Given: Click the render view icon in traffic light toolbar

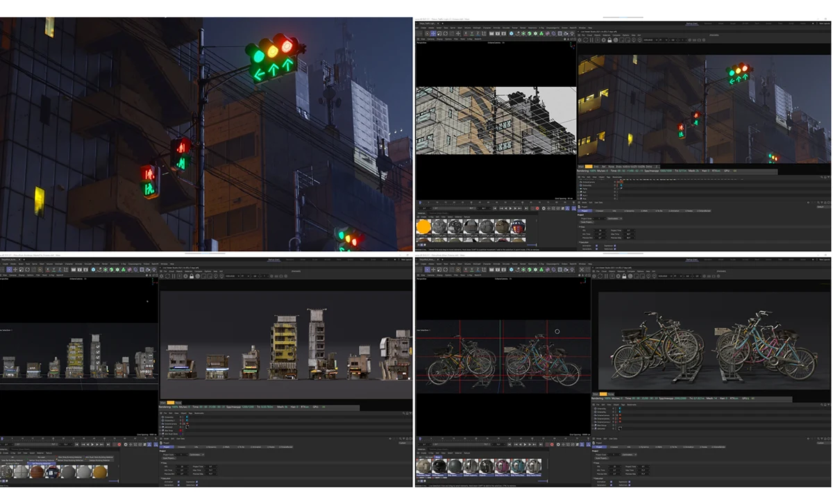Looking at the screenshot, I should (x=491, y=33).
